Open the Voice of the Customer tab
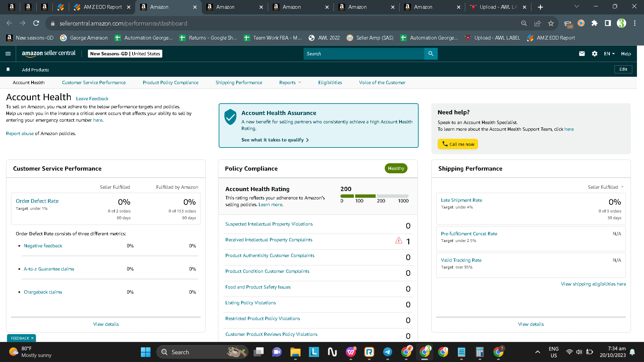Screen dimensions: 644x362 (x=382, y=82)
